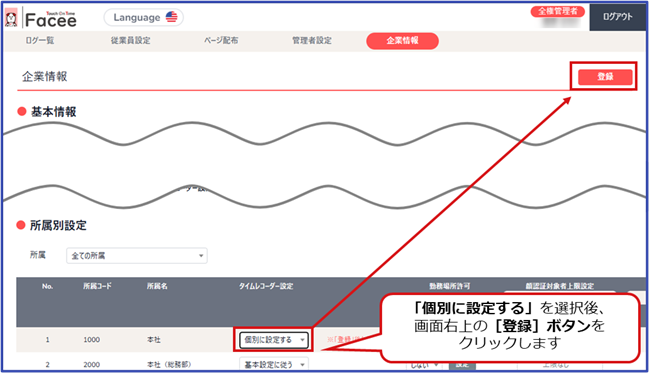Select the 2000 code cell

tap(91, 364)
